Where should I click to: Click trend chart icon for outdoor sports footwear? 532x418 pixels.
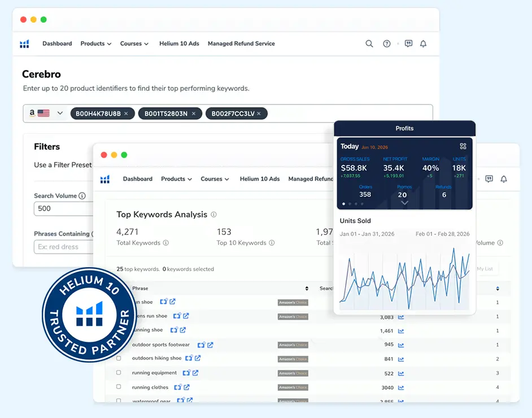401,345
